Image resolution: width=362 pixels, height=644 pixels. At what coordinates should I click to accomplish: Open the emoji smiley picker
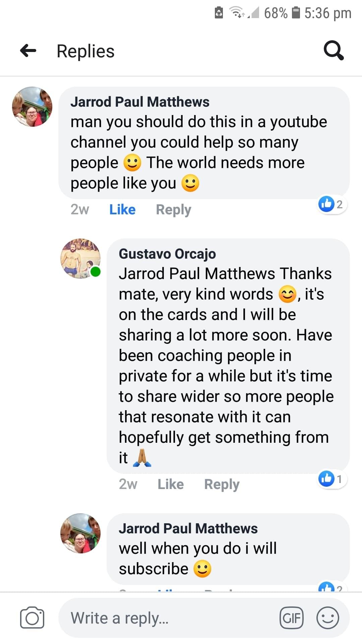pyautogui.click(x=327, y=618)
